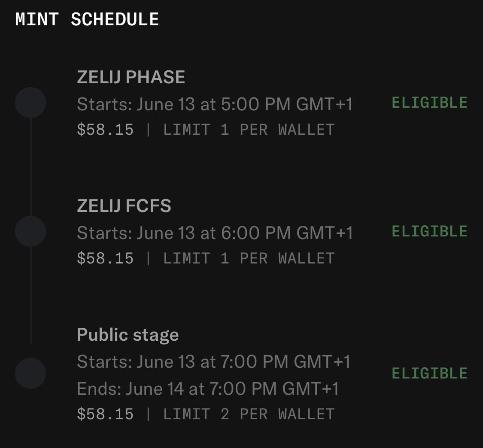Select the Public stage title
This screenshot has width=483, height=448.
click(x=128, y=335)
